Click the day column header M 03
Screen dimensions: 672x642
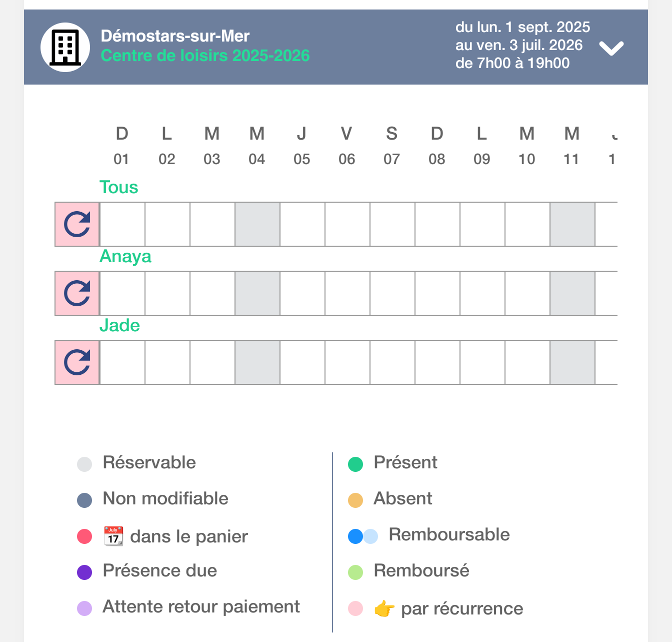point(211,146)
